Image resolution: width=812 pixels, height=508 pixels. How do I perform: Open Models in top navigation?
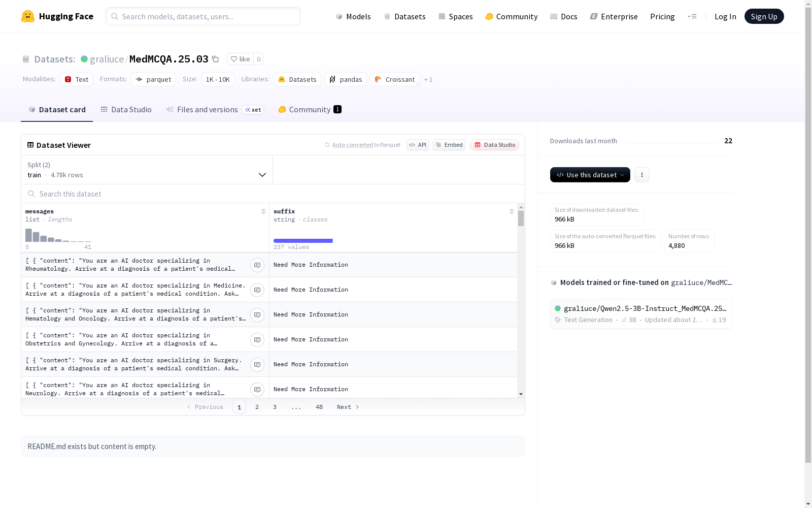(353, 16)
